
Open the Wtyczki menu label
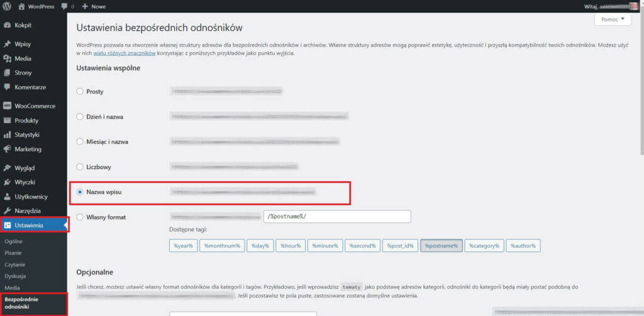point(25,182)
